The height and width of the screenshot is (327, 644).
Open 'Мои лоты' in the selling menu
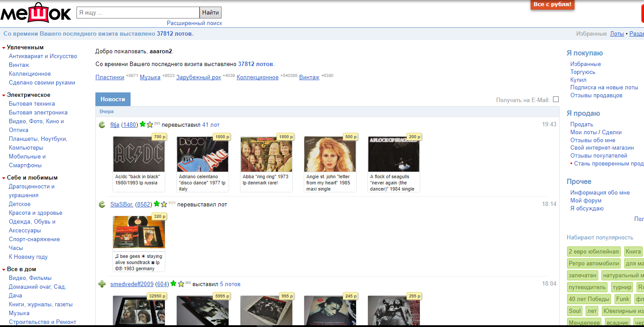tap(583, 132)
